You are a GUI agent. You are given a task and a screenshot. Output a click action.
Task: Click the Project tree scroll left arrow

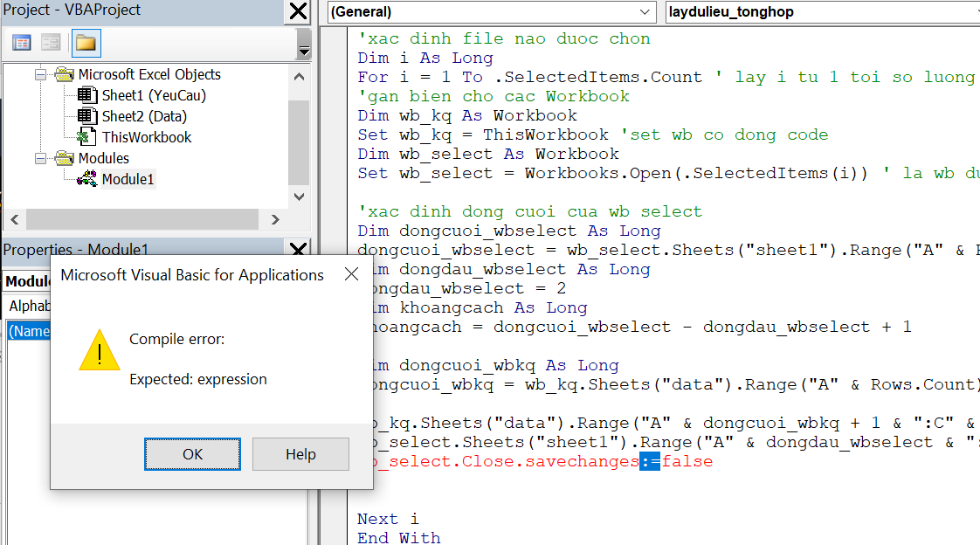pos(14,219)
